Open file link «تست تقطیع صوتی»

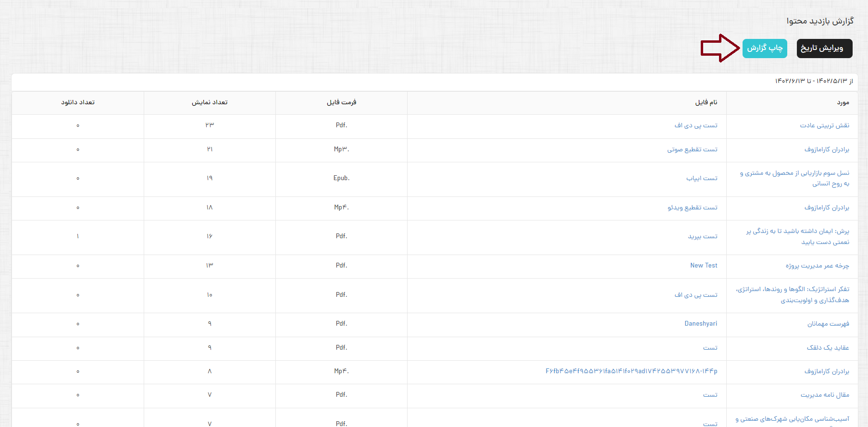point(692,149)
